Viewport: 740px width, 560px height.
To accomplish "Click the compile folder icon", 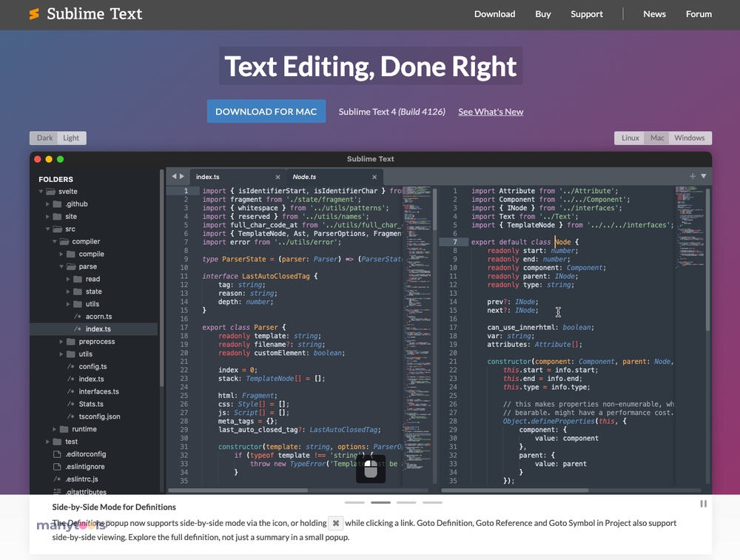I will click(71, 254).
